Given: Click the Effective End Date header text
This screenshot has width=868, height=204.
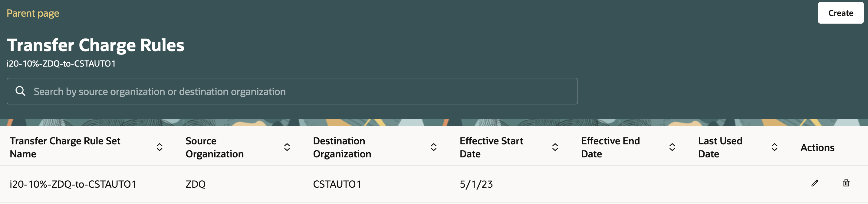Looking at the screenshot, I should coord(610,147).
